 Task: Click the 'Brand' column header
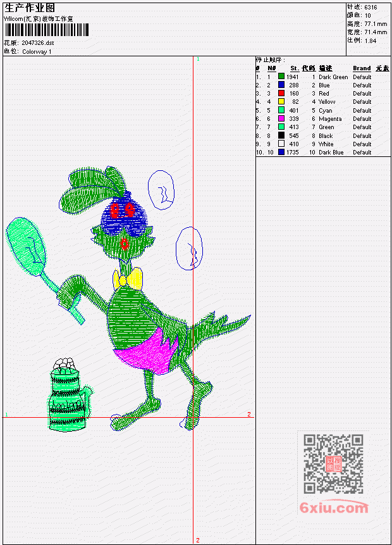(x=362, y=68)
